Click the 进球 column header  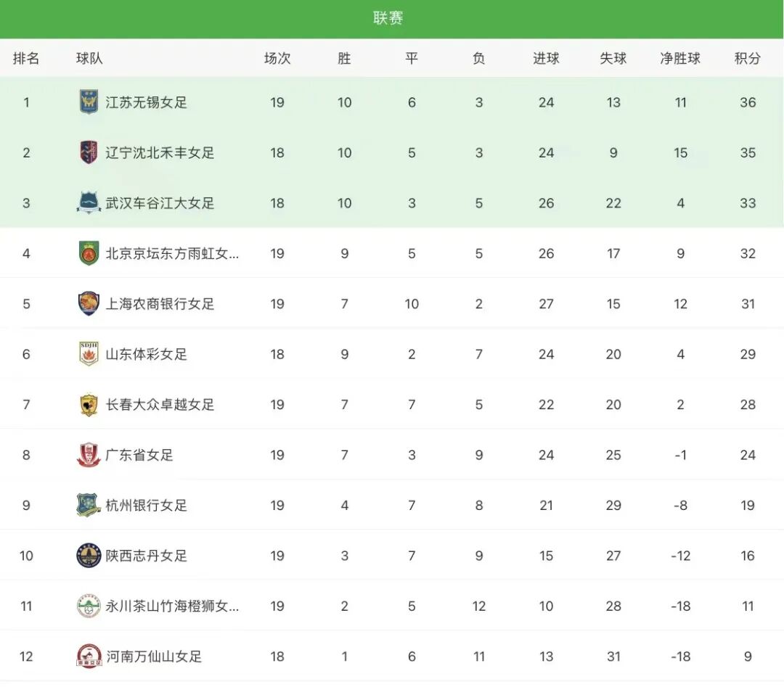546,59
